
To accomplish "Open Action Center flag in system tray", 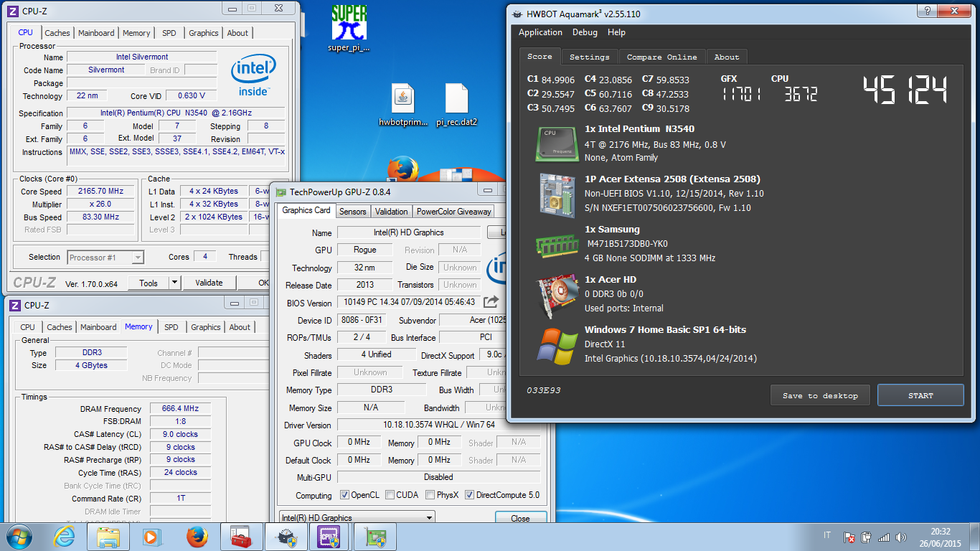I will [x=849, y=537].
